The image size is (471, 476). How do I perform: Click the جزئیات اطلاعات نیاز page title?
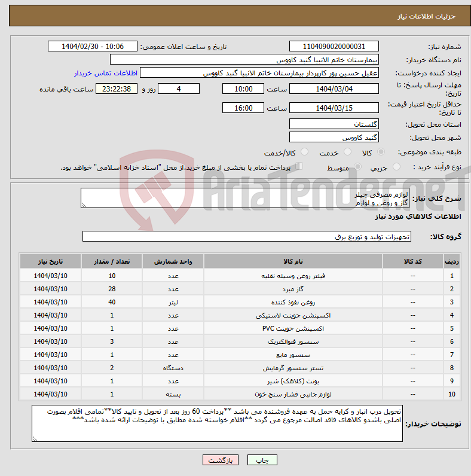426,16
